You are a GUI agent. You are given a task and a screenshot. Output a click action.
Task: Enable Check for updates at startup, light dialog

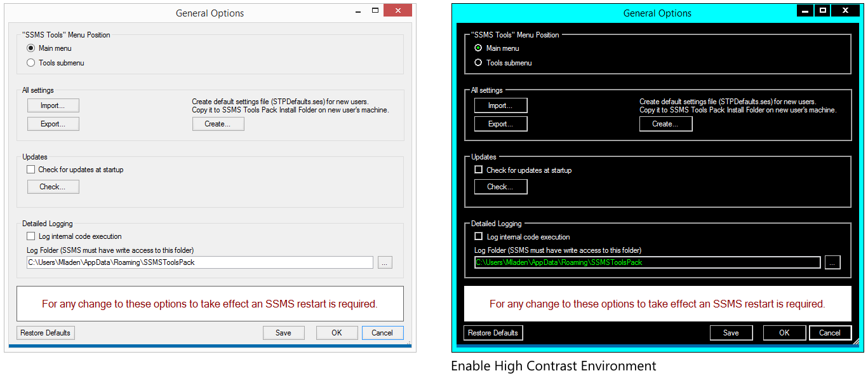click(31, 170)
